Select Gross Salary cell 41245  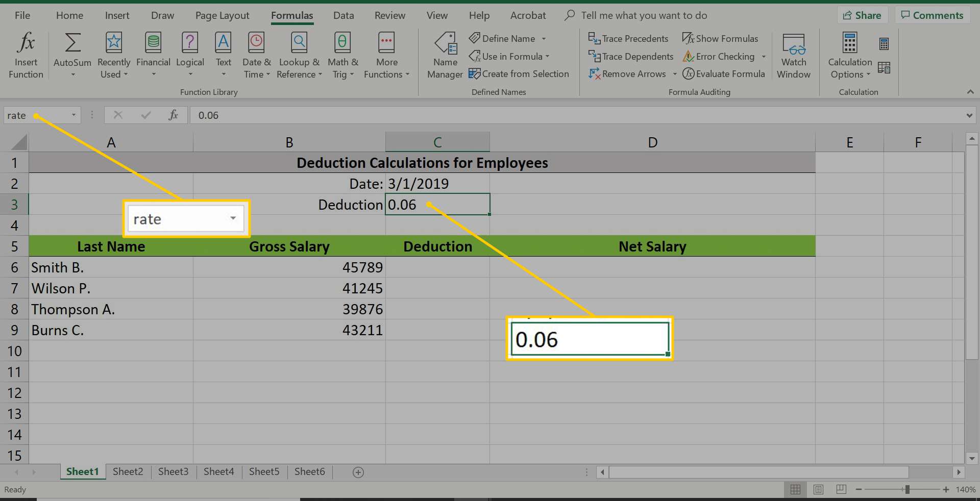289,288
